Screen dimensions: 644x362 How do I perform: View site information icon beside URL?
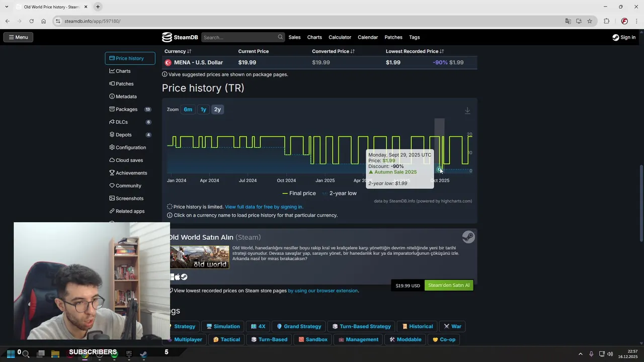58,21
